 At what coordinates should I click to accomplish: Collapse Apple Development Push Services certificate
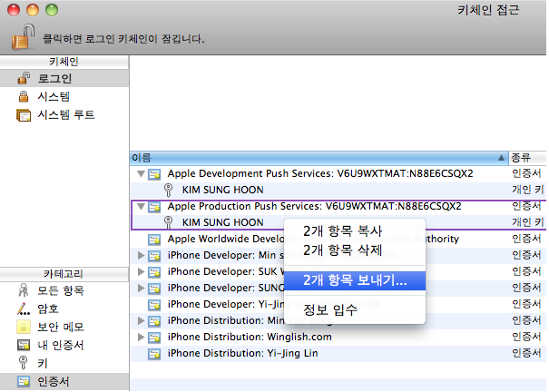coord(141,173)
